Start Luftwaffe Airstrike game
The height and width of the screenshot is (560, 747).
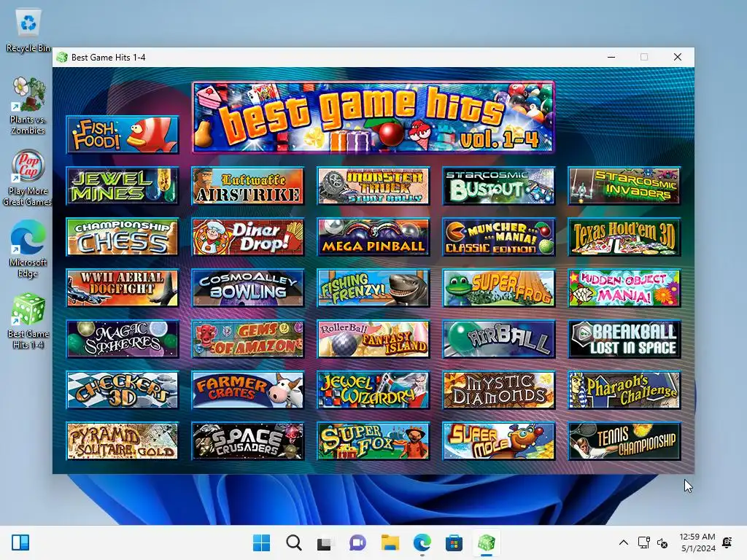click(248, 186)
